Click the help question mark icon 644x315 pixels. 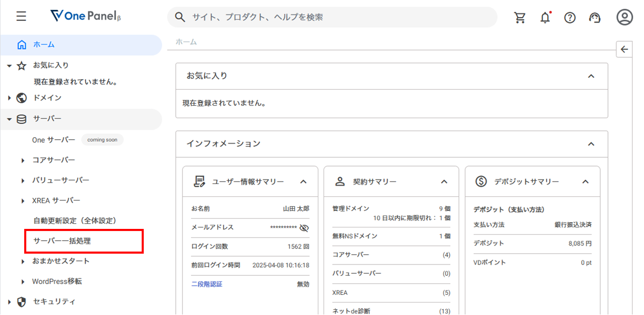click(x=569, y=18)
